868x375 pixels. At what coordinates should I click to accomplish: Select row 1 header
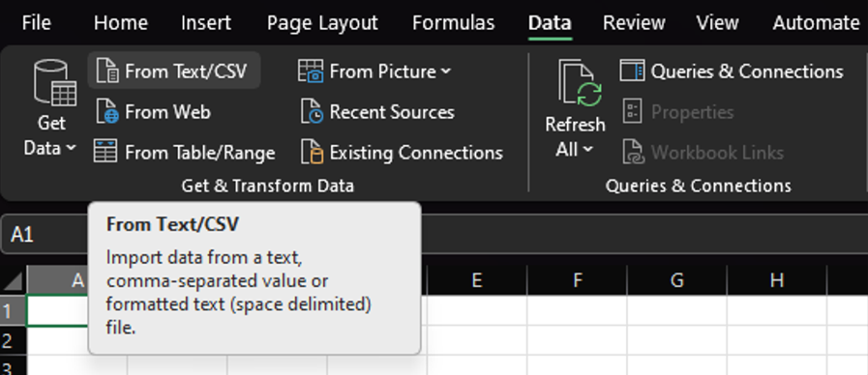pyautogui.click(x=13, y=311)
